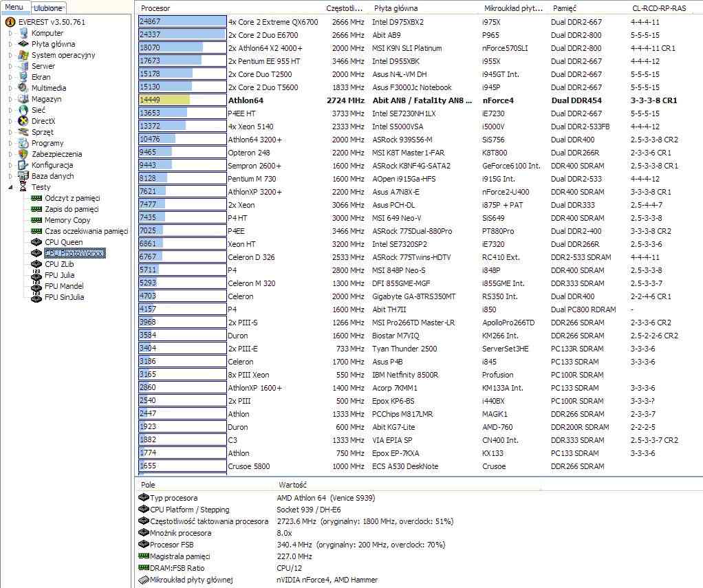Switch to the Ulubione tab

[48, 8]
